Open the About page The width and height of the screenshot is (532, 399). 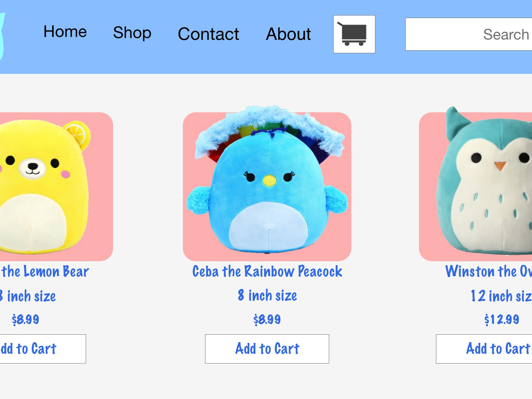(x=288, y=34)
